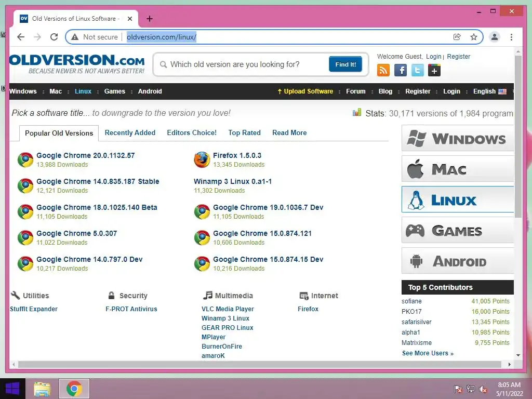The height and width of the screenshot is (399, 532).
Task: Switch to Editors Choice! tab
Action: click(192, 132)
